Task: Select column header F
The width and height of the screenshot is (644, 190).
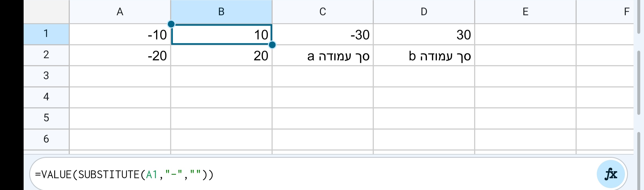Action: click(x=626, y=11)
